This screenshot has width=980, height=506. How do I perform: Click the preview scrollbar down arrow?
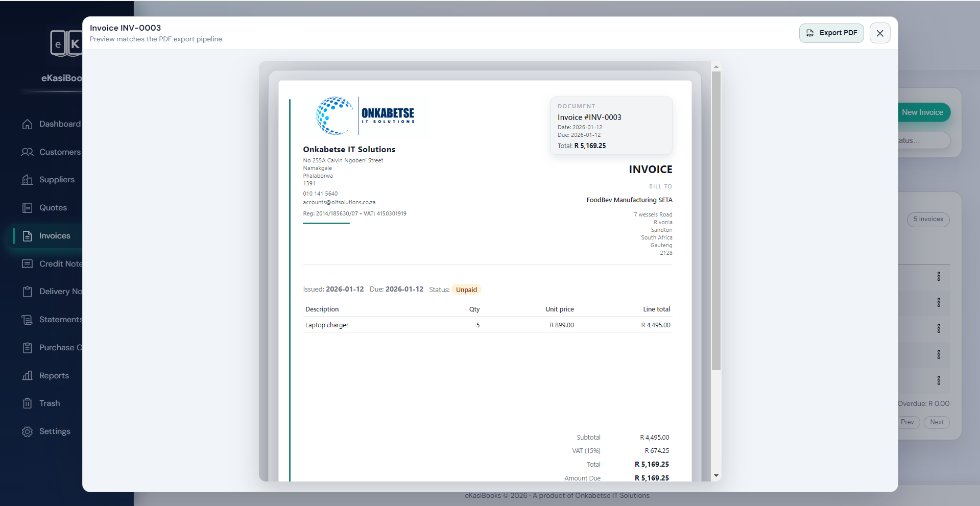click(716, 475)
